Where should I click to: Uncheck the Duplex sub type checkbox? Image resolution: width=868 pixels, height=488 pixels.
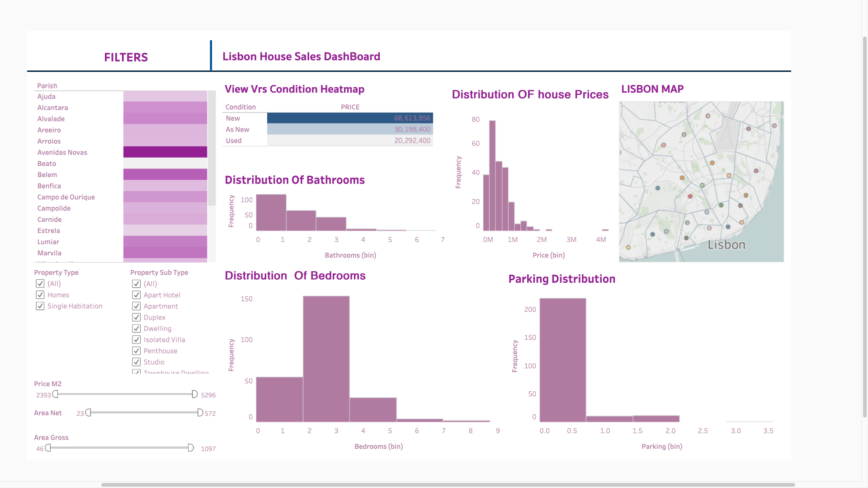[x=136, y=318]
